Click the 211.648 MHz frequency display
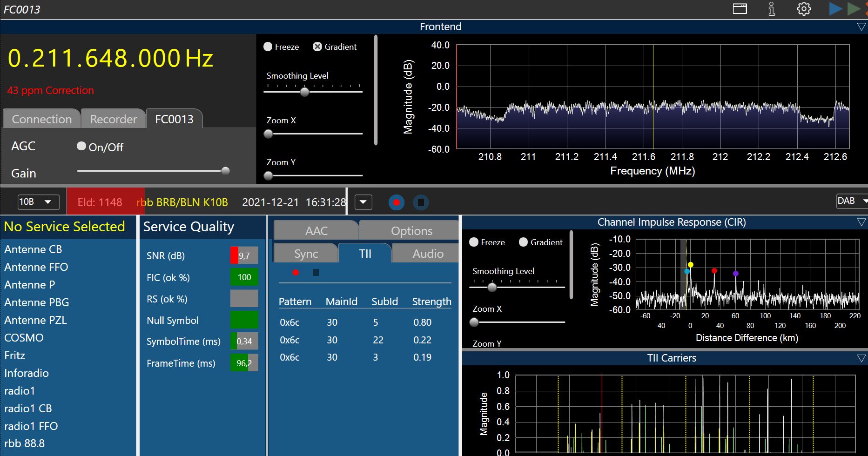This screenshot has height=456, width=868. click(110, 59)
